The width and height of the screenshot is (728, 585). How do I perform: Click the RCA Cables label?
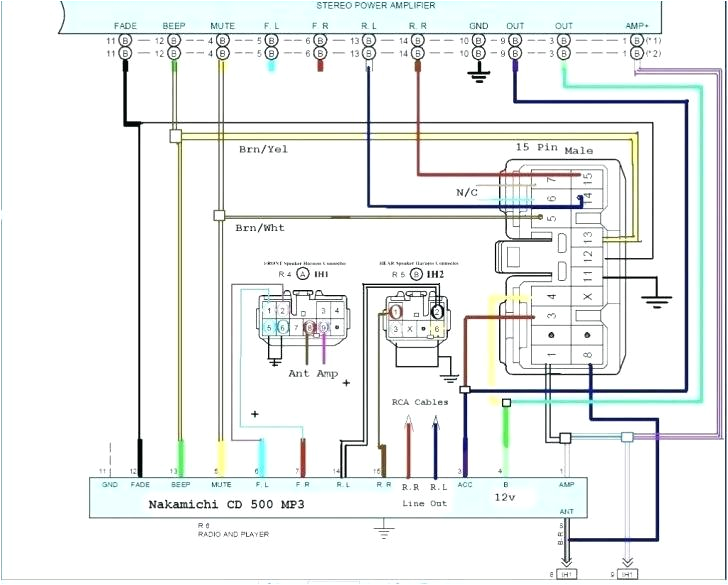(421, 404)
